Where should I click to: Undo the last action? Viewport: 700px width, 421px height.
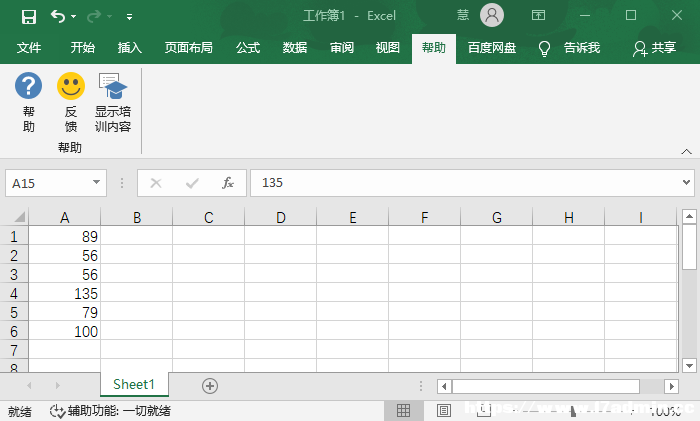(x=58, y=17)
